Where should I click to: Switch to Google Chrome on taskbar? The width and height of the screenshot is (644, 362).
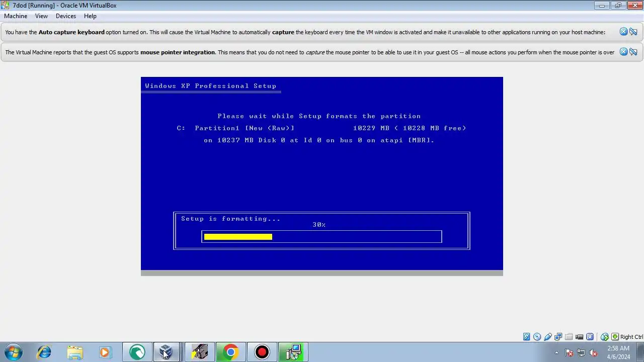coord(230,352)
